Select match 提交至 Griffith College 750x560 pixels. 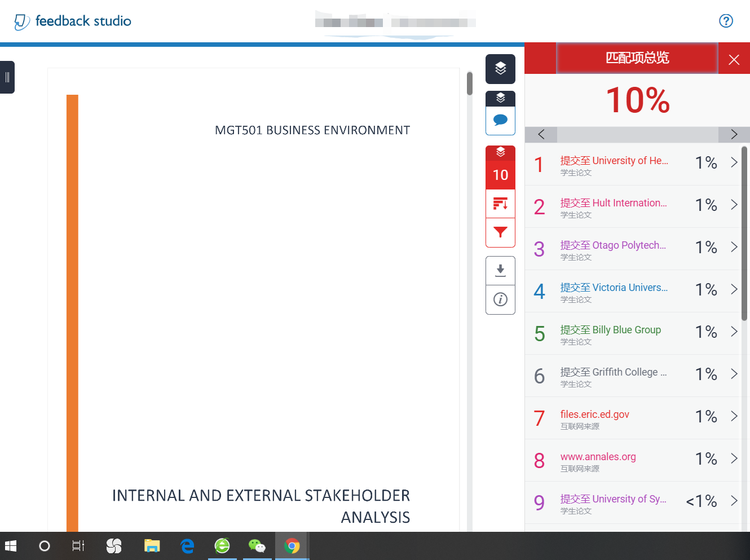(614, 372)
